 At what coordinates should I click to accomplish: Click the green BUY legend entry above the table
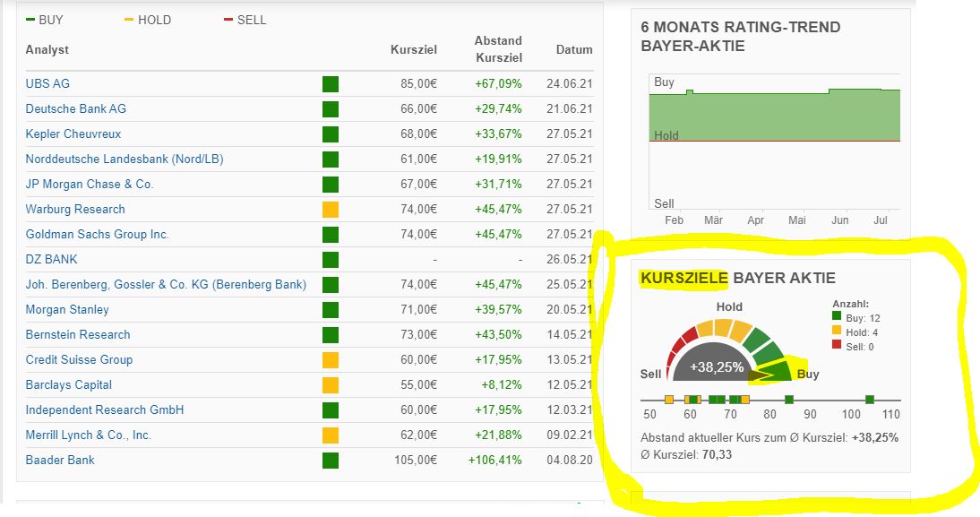45,20
